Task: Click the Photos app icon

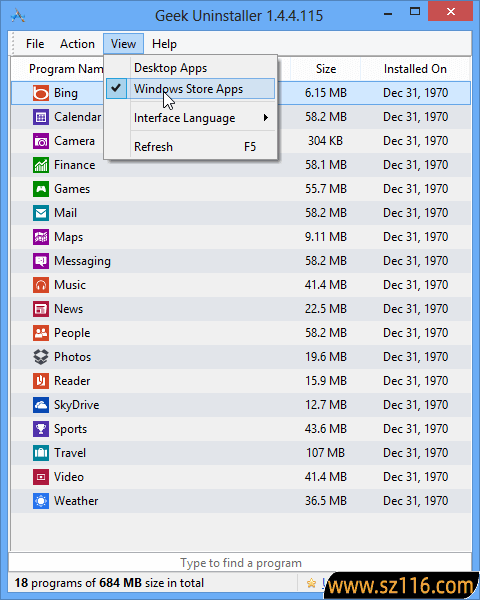Action: [41, 357]
